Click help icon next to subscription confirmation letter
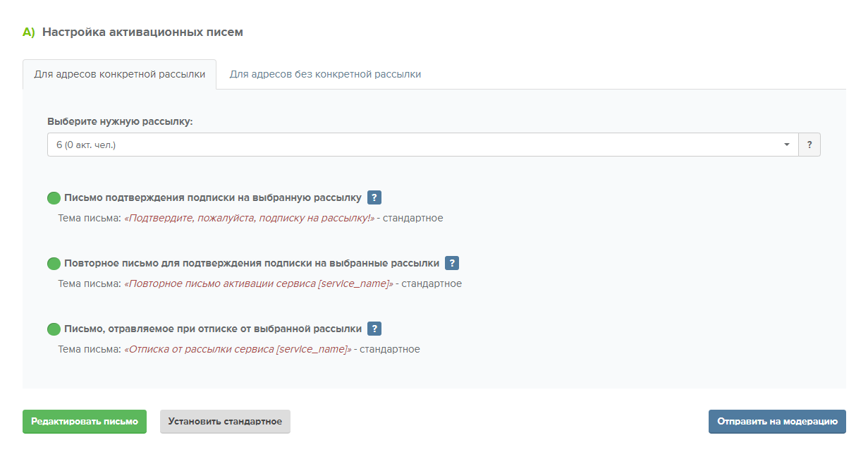This screenshot has height=452, width=868. tap(374, 197)
